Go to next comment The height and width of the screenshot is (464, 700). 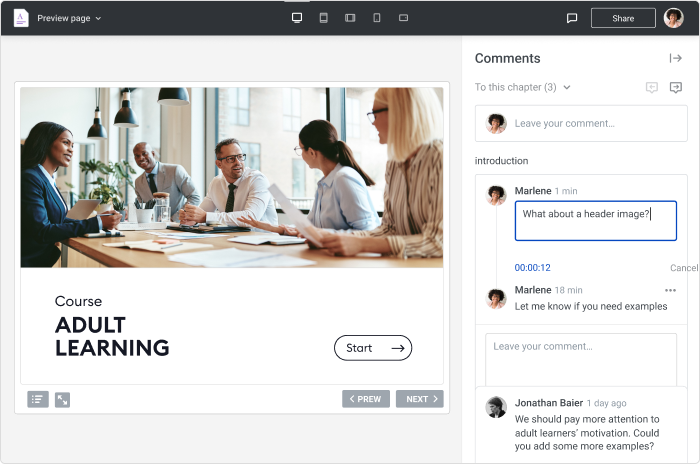(x=676, y=87)
